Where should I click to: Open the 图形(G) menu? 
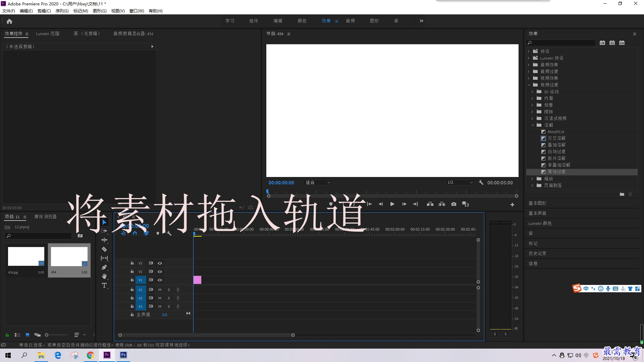click(100, 11)
